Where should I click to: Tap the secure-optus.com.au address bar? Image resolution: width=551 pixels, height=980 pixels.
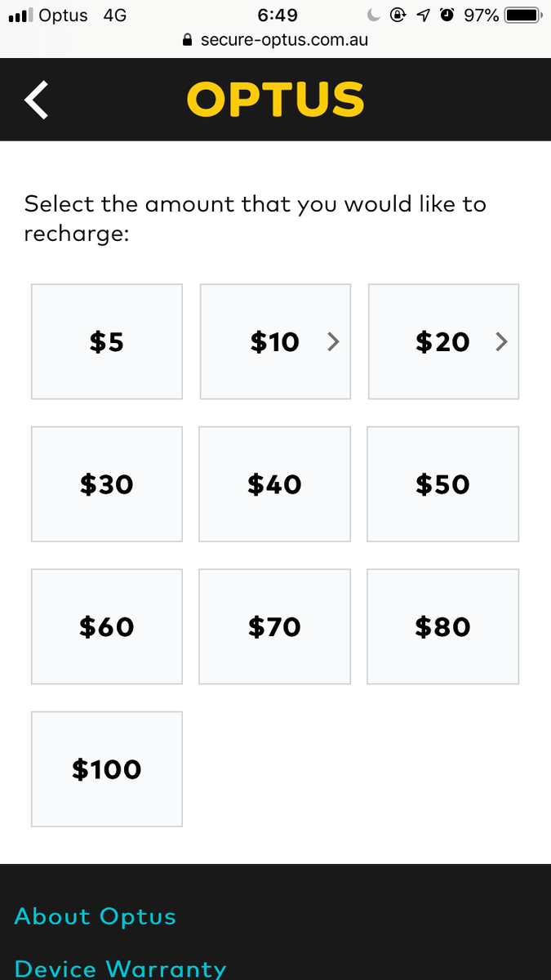275,39
